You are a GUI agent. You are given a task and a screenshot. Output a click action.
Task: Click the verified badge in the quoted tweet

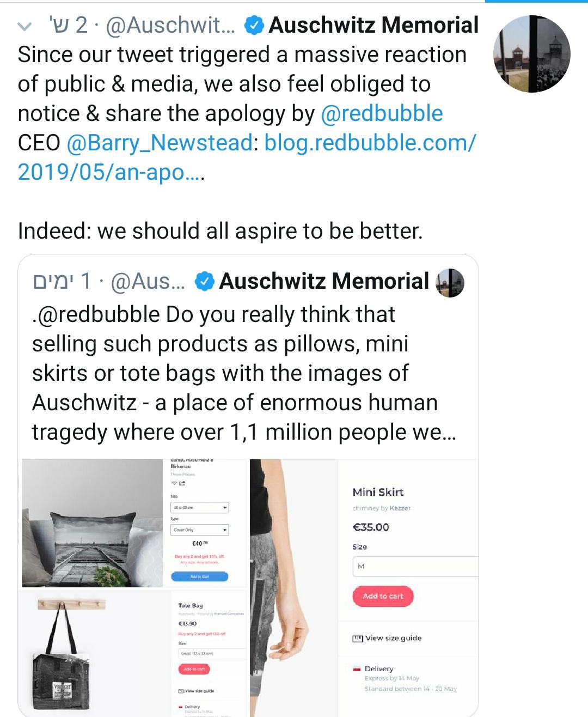[x=204, y=282]
